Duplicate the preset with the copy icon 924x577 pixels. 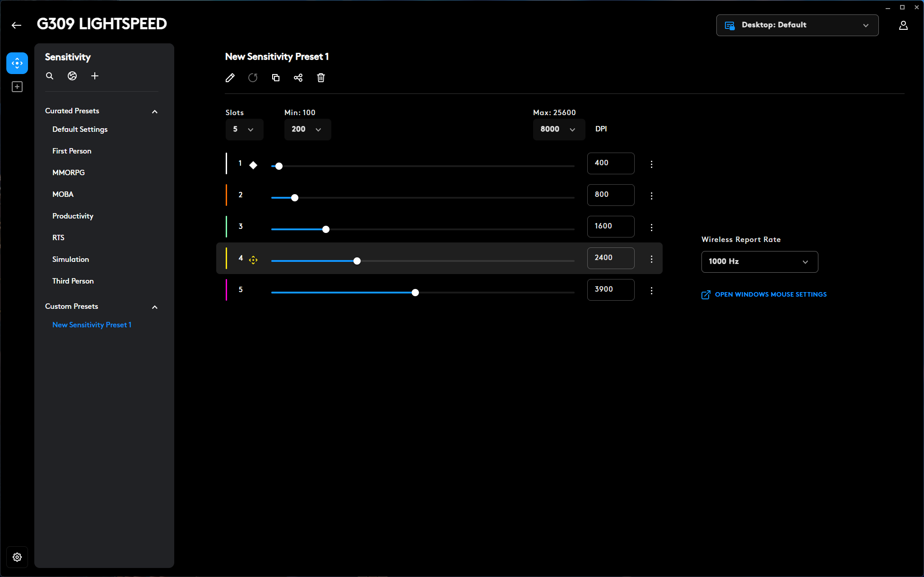(276, 78)
